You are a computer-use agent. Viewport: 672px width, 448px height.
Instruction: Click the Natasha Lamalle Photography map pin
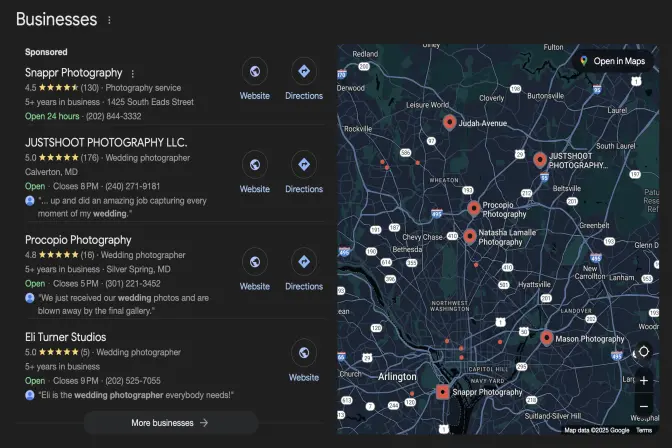click(470, 236)
